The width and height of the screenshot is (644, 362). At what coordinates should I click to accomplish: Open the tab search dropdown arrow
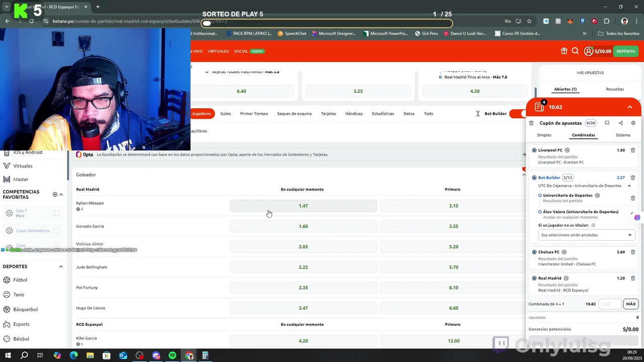(x=7, y=7)
